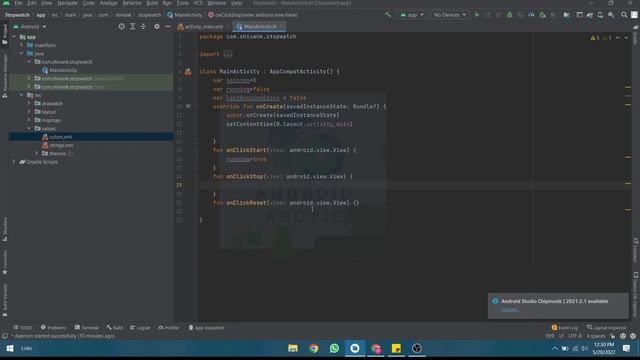This screenshot has height=360, width=640.
Task: Click Sync Project with Gradle Files icon
Action: pyautogui.click(x=589, y=15)
